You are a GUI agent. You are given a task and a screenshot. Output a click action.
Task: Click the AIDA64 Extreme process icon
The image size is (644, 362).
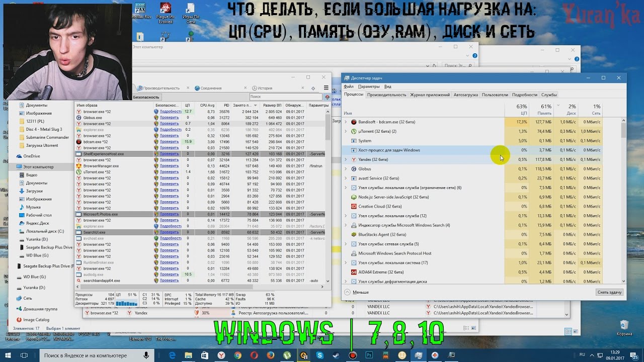click(354, 272)
